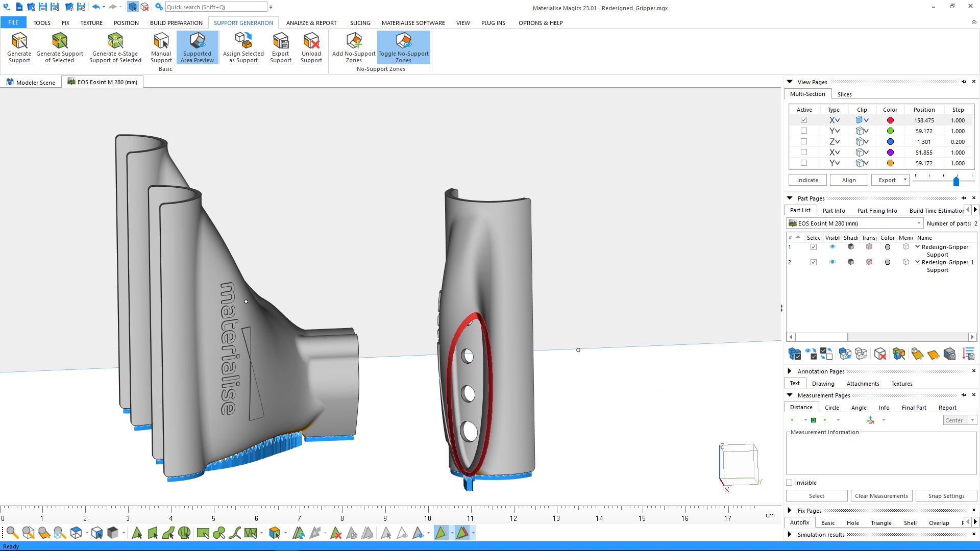Disable the Supported Area Preview
980x551 pixels.
[197, 47]
